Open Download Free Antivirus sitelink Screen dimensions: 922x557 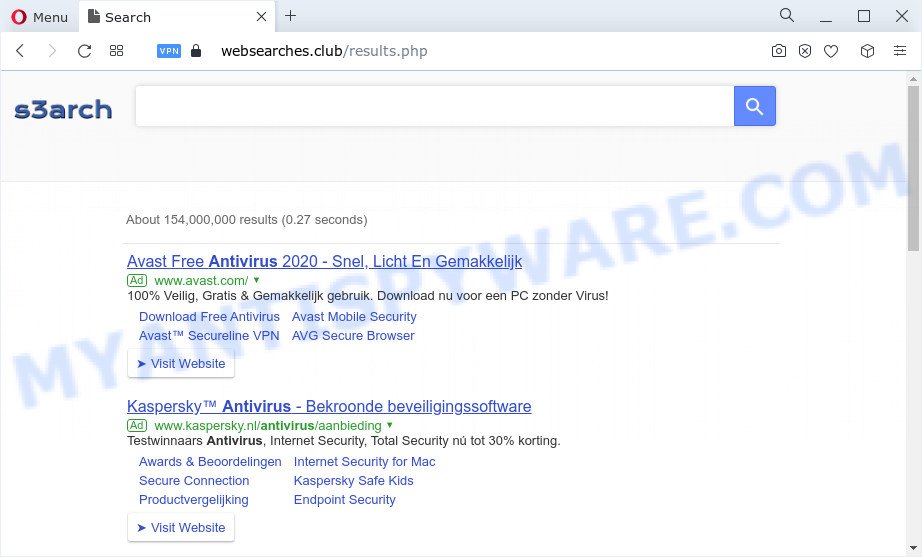point(209,316)
